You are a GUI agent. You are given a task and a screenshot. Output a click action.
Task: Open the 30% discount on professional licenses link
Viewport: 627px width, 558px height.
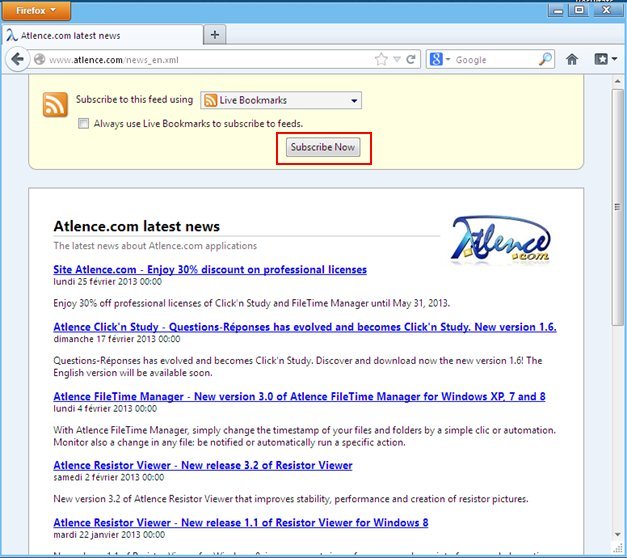210,270
